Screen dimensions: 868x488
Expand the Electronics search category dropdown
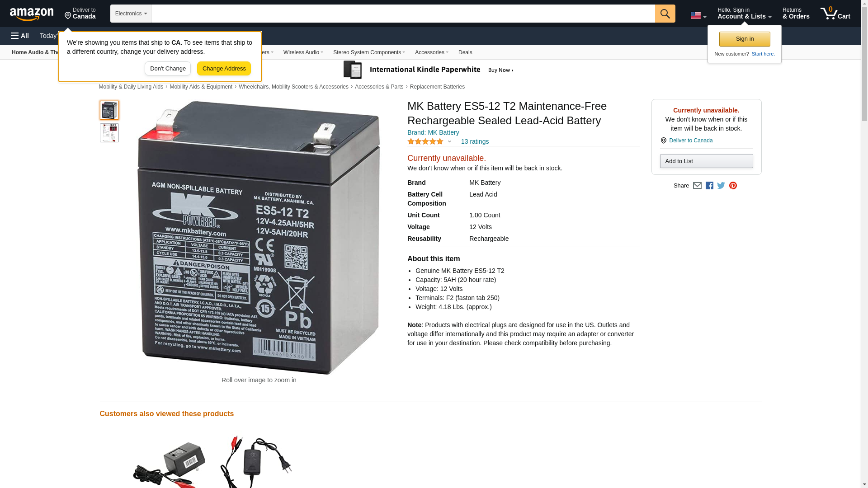tap(131, 14)
